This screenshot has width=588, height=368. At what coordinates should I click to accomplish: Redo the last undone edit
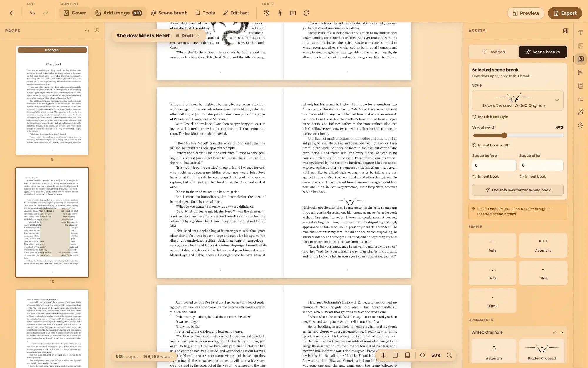(46, 13)
